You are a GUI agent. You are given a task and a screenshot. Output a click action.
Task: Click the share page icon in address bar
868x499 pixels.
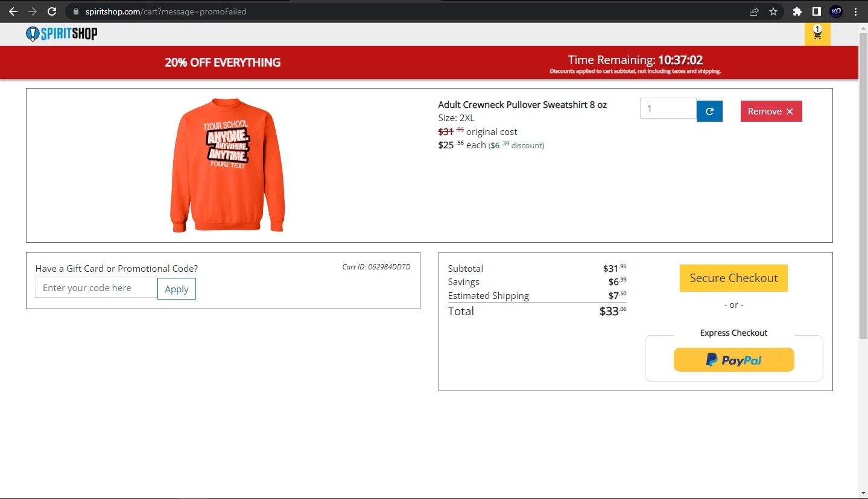point(754,11)
